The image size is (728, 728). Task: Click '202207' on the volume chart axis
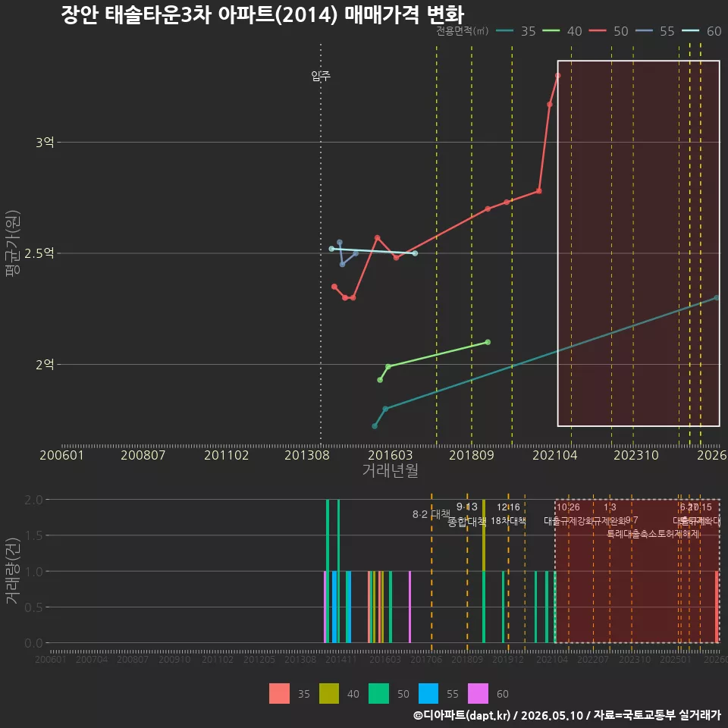click(593, 659)
